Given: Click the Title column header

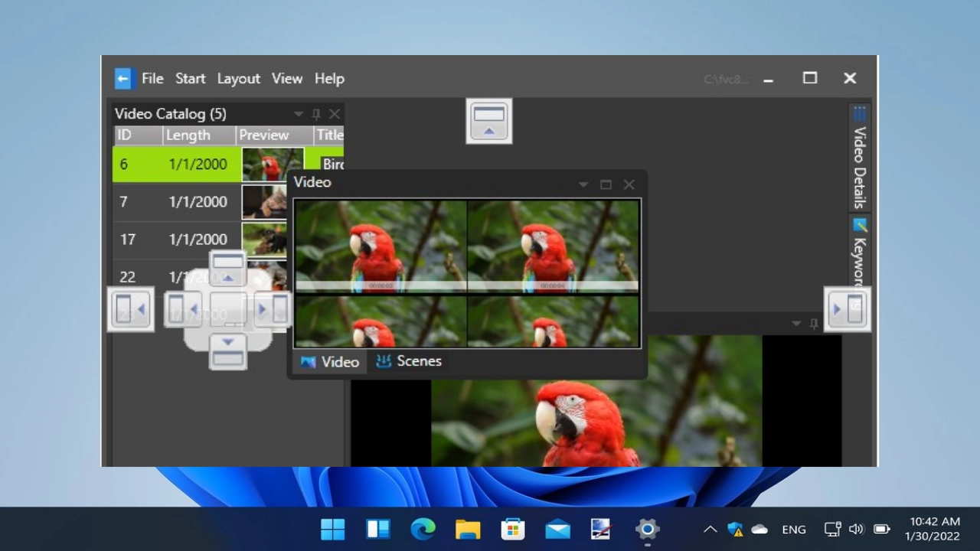Looking at the screenshot, I should click(328, 135).
